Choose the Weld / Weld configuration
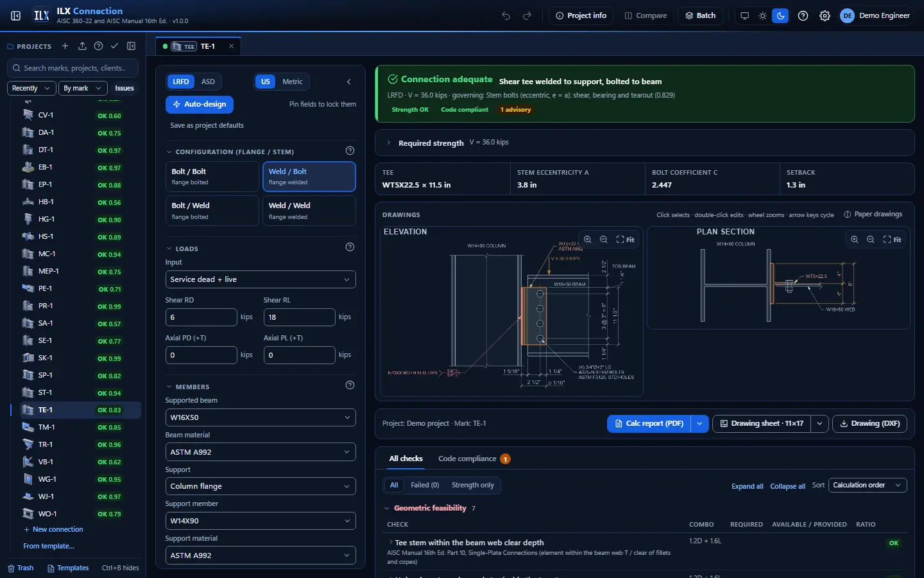Viewport: 924px width, 578px height. (309, 211)
